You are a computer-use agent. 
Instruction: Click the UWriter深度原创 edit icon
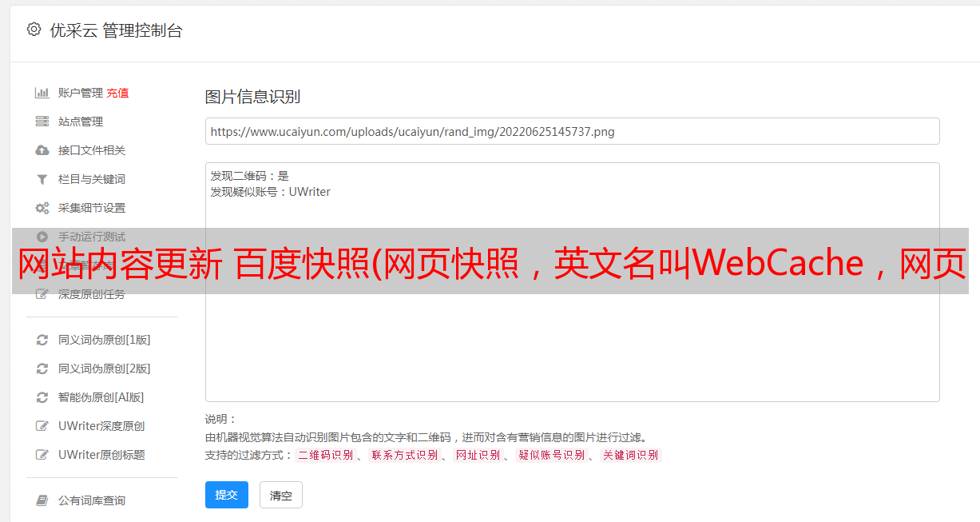tap(42, 426)
